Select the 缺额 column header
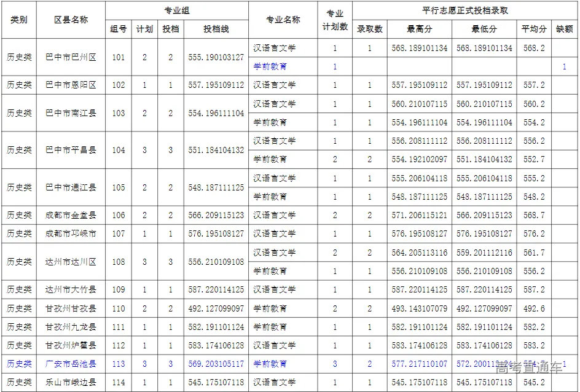The height and width of the screenshot is (392, 580). tap(565, 29)
